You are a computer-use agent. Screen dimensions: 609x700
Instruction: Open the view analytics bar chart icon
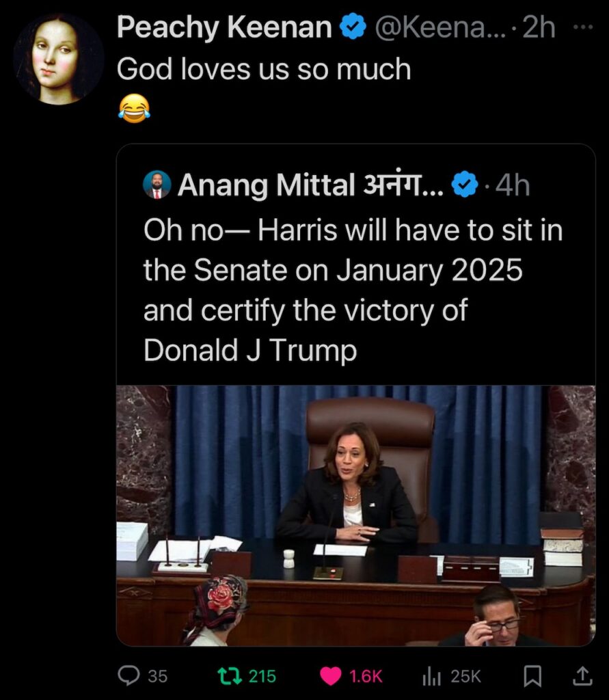click(x=431, y=676)
